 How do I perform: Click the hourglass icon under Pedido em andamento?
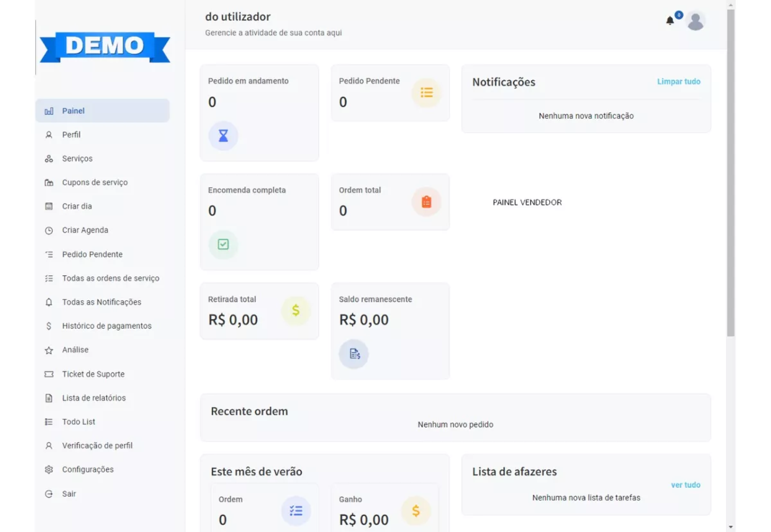tap(223, 136)
